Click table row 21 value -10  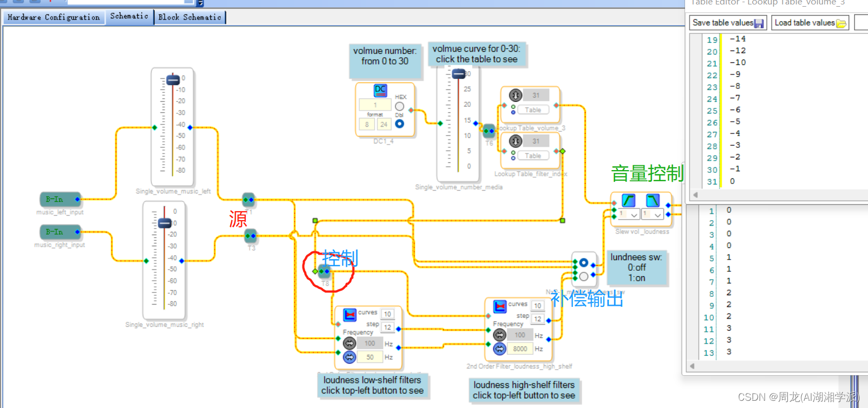pos(737,62)
